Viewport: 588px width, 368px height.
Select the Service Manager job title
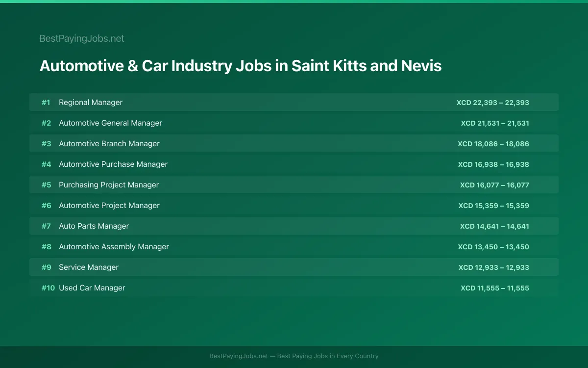point(89,267)
